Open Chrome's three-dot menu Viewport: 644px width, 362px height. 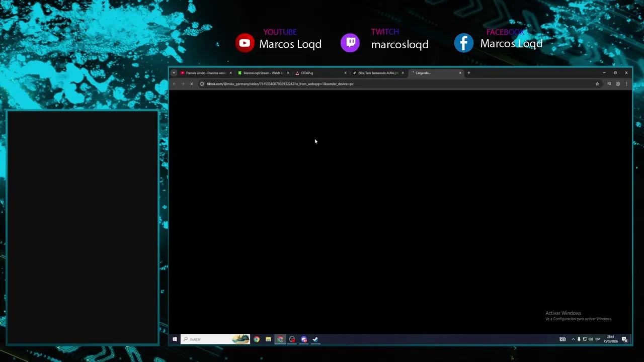626,84
